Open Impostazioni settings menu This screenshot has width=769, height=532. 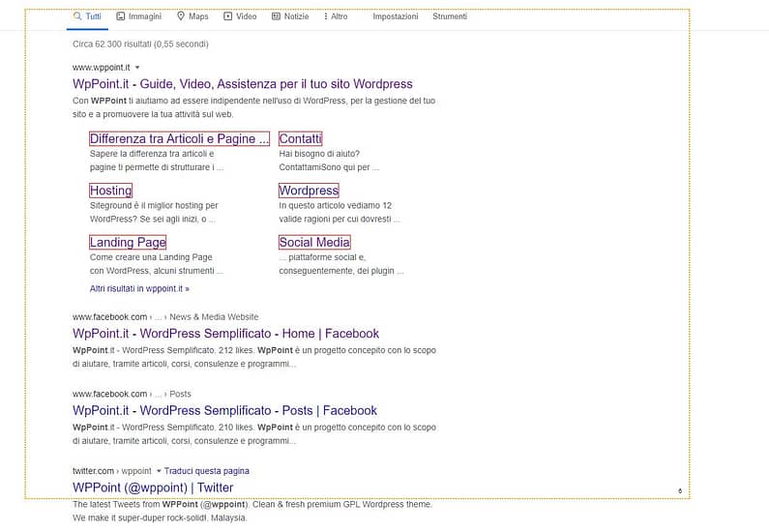click(x=396, y=16)
